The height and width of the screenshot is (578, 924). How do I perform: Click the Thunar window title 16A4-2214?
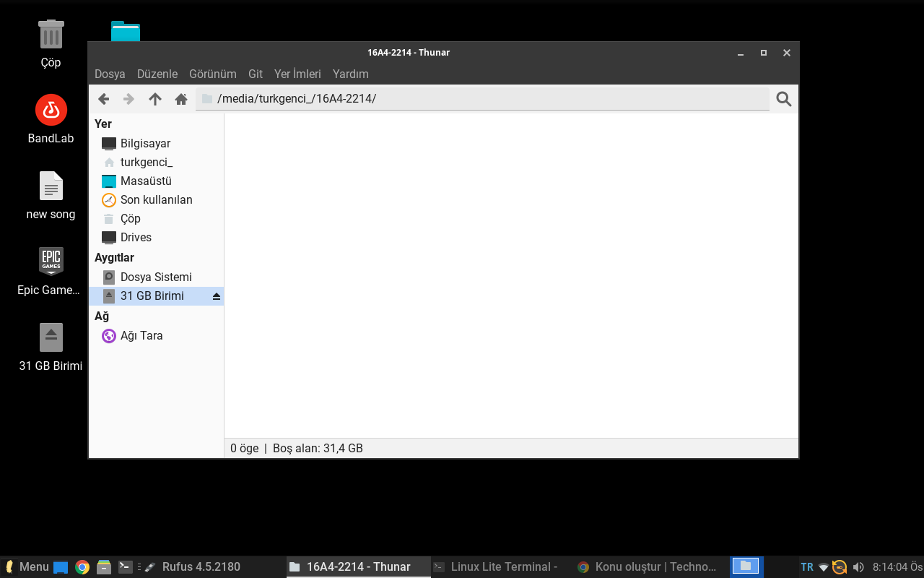tap(409, 53)
